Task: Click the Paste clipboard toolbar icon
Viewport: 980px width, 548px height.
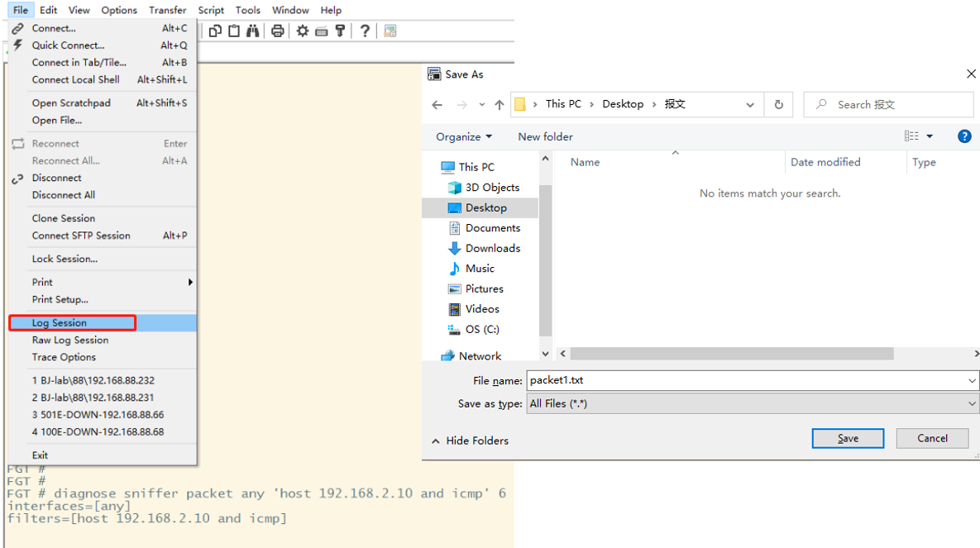Action: pos(234,31)
